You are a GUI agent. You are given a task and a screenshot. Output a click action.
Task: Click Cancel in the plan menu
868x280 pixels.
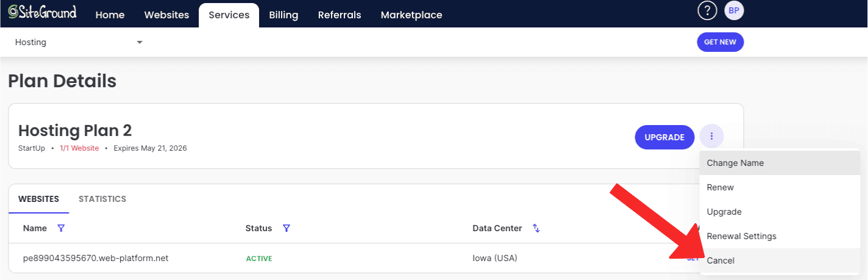(720, 260)
